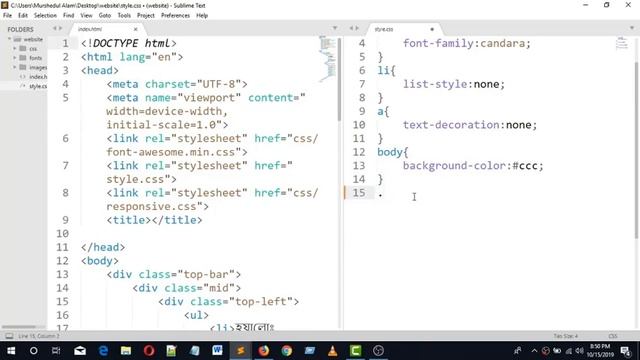Screen dimensions: 640x360
Task: Click left pane tab scroll arrows
Action: (x=58, y=29)
